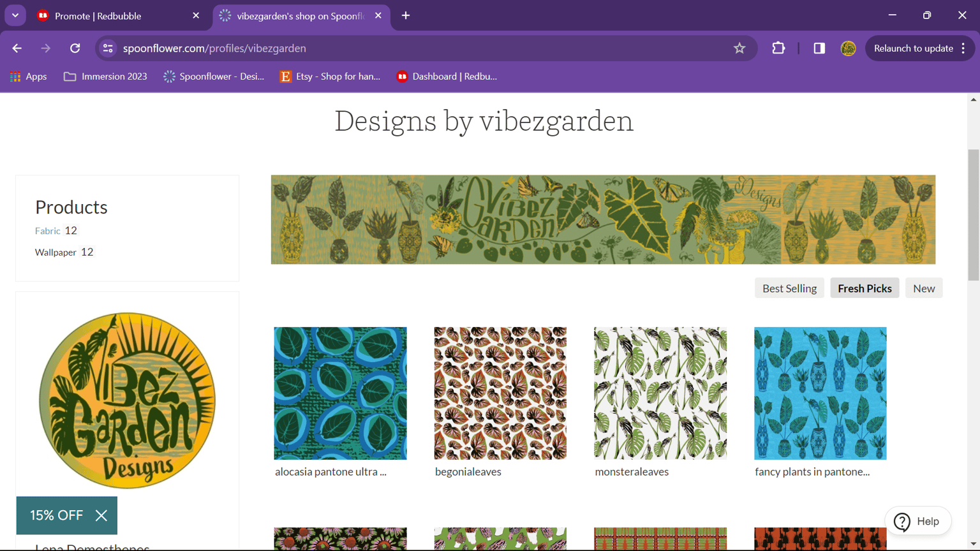Click the 'fancy plants in pantone...' title
Image resolution: width=980 pixels, height=551 pixels.
point(812,472)
